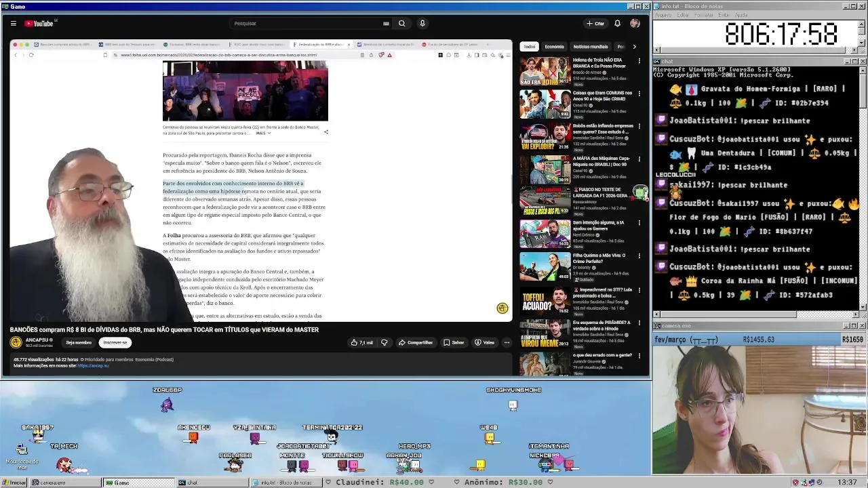Select the Notícias mundiais filter chip
Image resolution: width=868 pixels, height=488 pixels.
(591, 47)
